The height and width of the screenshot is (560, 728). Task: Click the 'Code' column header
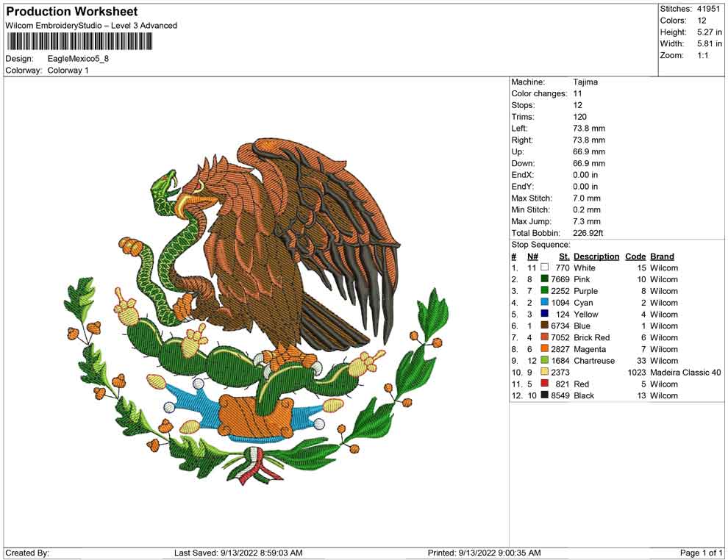(635, 256)
